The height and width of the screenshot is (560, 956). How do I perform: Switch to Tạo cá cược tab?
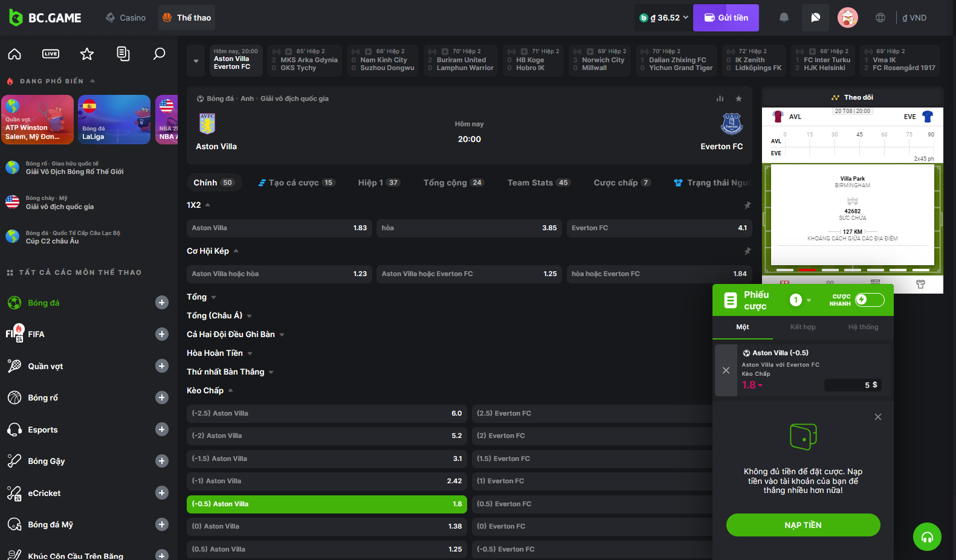tap(296, 182)
